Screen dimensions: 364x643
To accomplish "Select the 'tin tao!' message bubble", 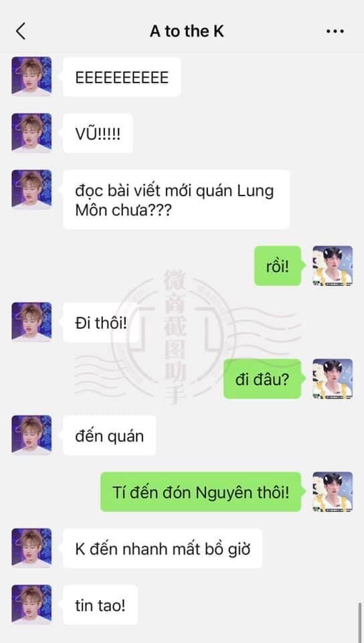I will [100, 605].
